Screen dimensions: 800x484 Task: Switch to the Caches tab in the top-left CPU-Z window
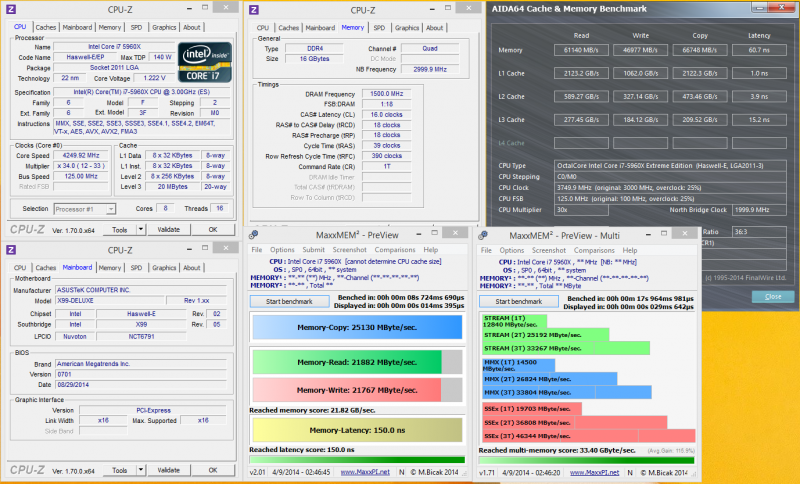point(46,27)
